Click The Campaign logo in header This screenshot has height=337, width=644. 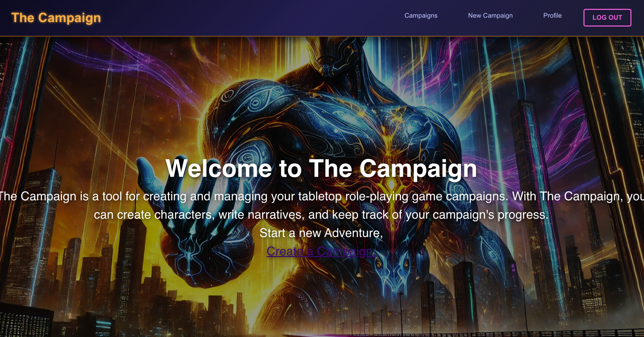click(x=56, y=18)
